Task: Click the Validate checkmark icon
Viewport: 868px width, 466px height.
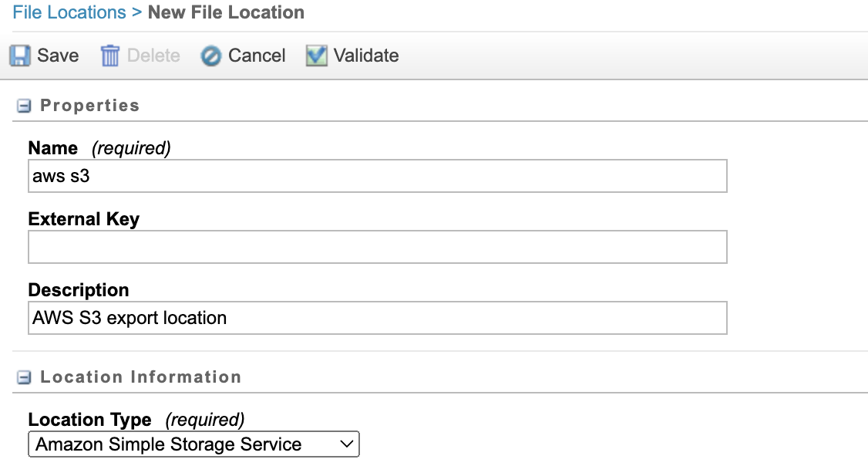Action: point(316,56)
